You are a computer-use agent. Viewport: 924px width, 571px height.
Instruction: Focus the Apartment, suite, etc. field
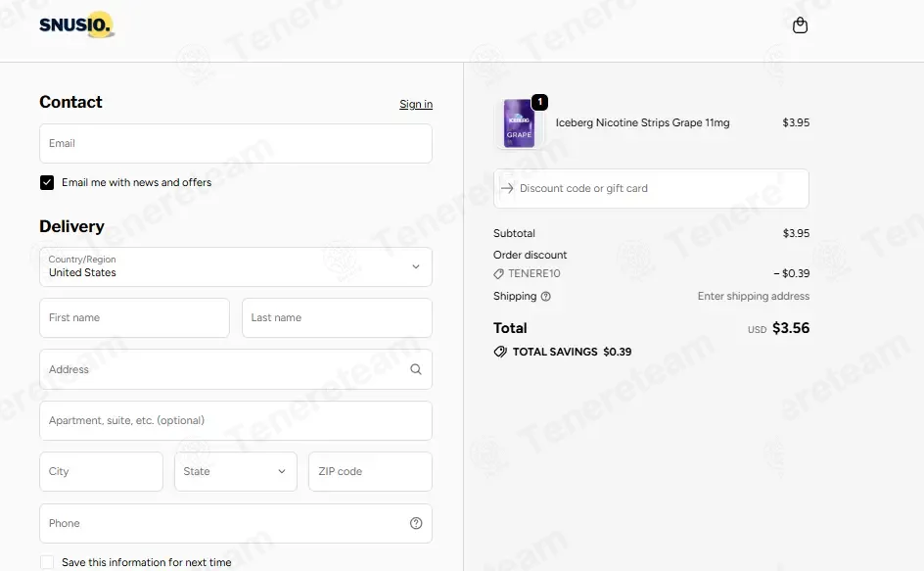[x=236, y=420]
